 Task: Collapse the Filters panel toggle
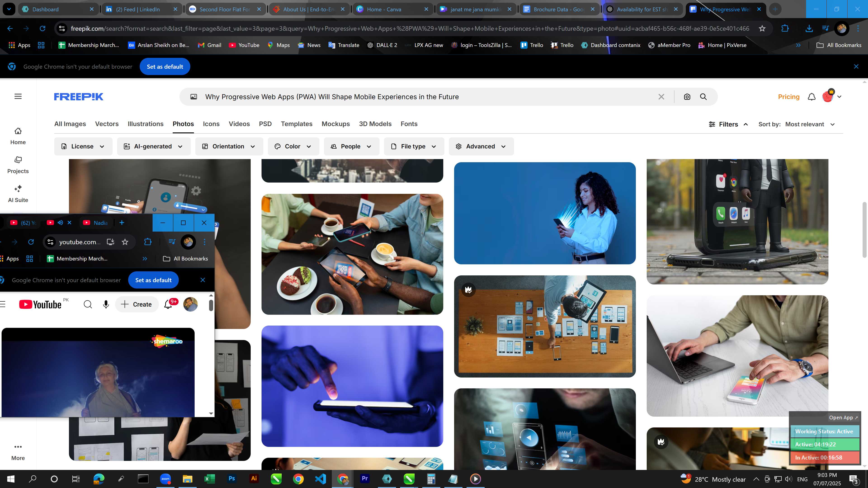pos(729,124)
